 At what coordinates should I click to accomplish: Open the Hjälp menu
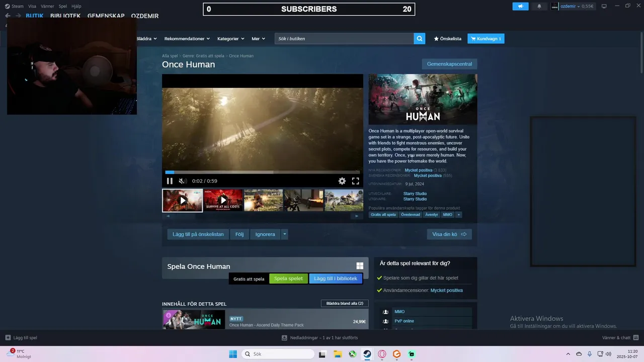76,6
